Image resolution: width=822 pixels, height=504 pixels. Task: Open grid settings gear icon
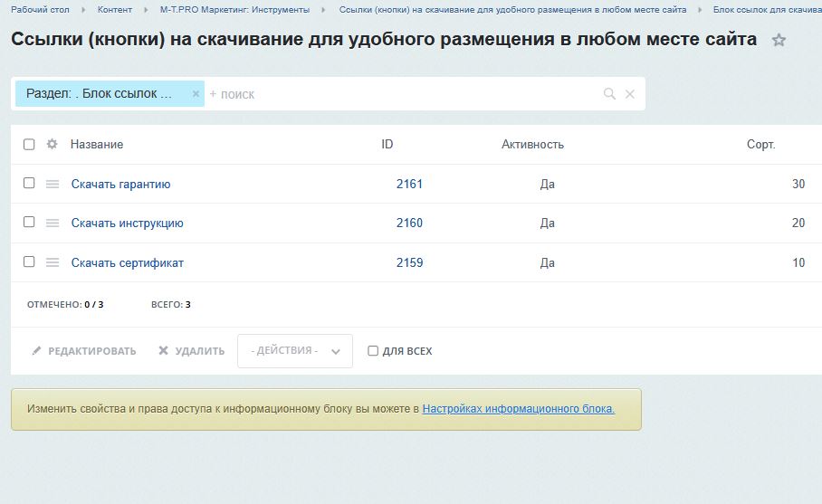coord(52,144)
